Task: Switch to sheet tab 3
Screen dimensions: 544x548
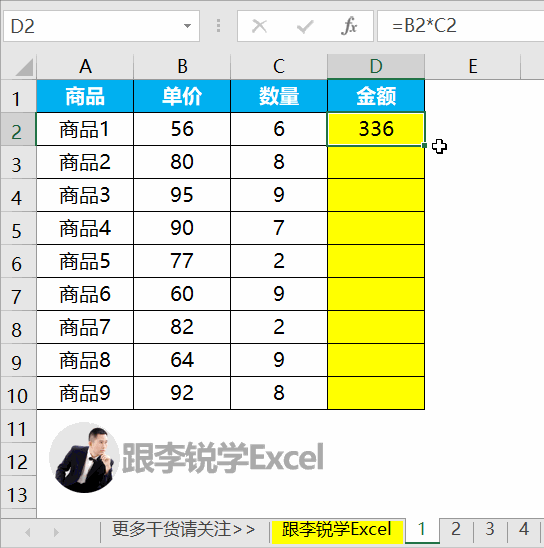Action: pyautogui.click(x=490, y=529)
